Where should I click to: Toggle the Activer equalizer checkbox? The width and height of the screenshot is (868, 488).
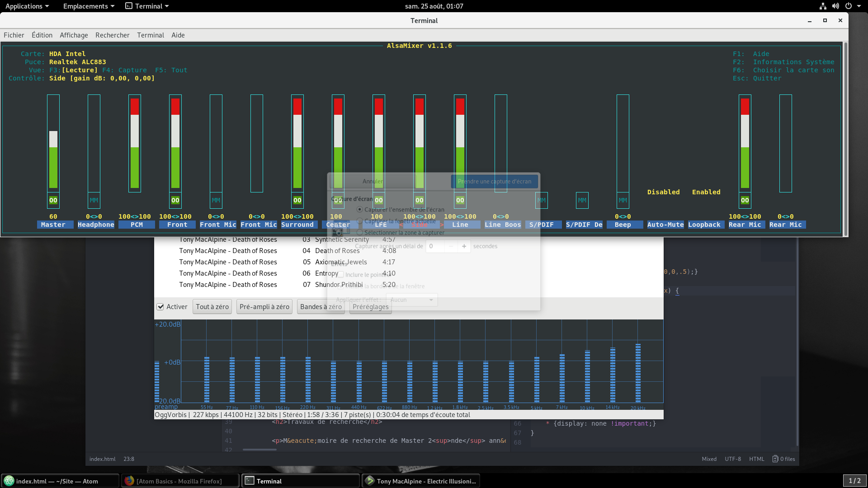pyautogui.click(x=160, y=307)
